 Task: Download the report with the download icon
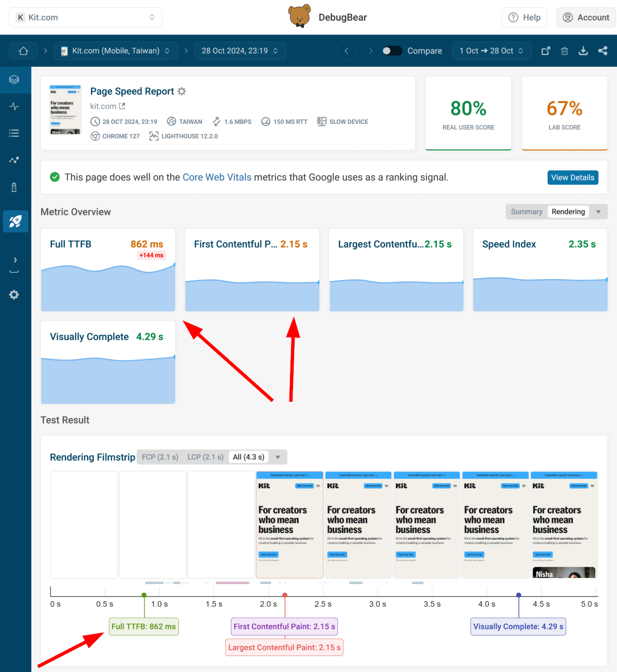pyautogui.click(x=583, y=51)
